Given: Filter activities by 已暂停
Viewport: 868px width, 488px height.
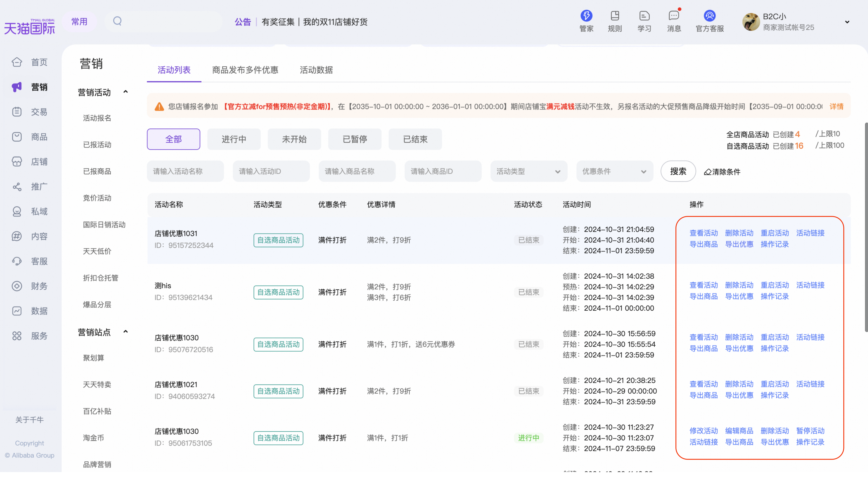Looking at the screenshot, I should [x=355, y=139].
